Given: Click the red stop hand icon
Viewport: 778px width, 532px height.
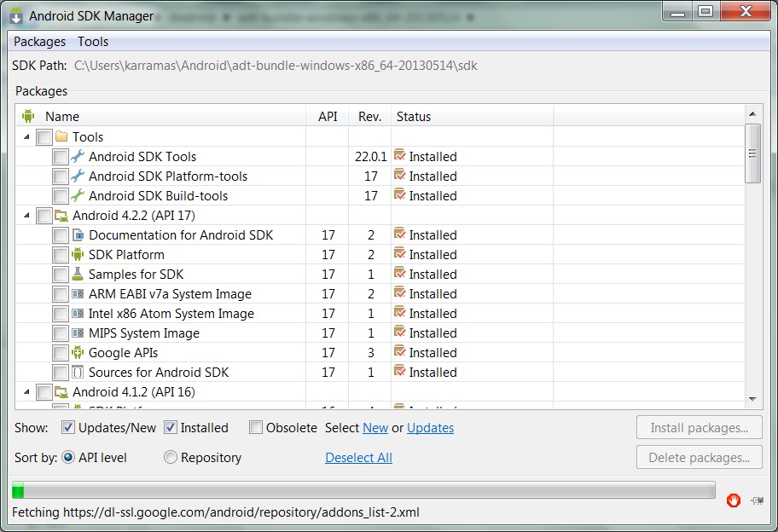Looking at the screenshot, I should tap(734, 500).
